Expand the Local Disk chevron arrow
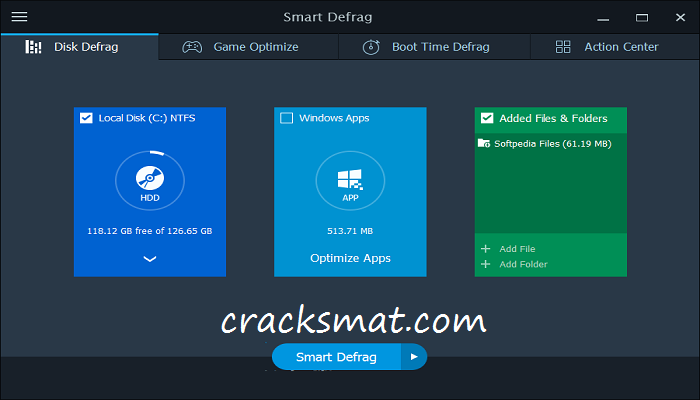The height and width of the screenshot is (400, 700). 150,259
